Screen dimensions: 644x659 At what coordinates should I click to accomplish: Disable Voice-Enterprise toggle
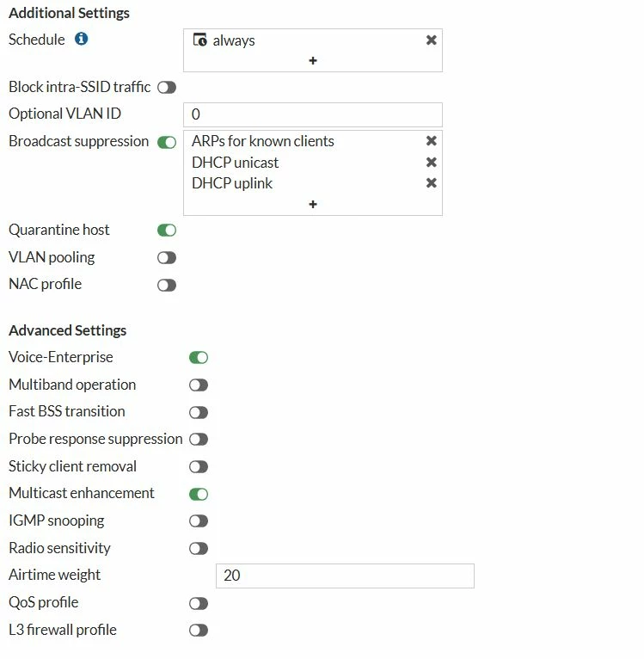coord(199,358)
